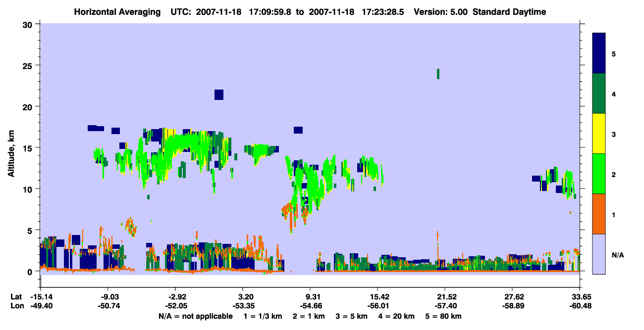Click the yellow level 3 color swatch
644x330 pixels.
pyautogui.click(x=599, y=134)
